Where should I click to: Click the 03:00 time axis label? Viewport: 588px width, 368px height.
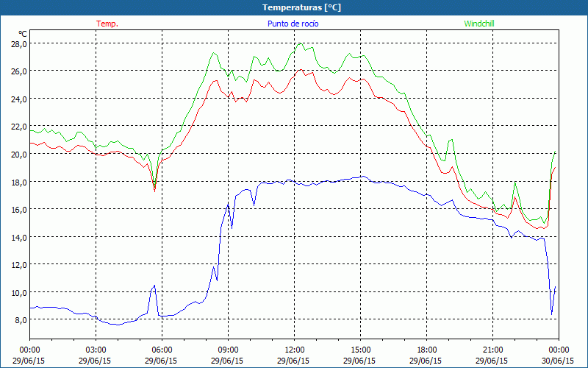point(96,350)
